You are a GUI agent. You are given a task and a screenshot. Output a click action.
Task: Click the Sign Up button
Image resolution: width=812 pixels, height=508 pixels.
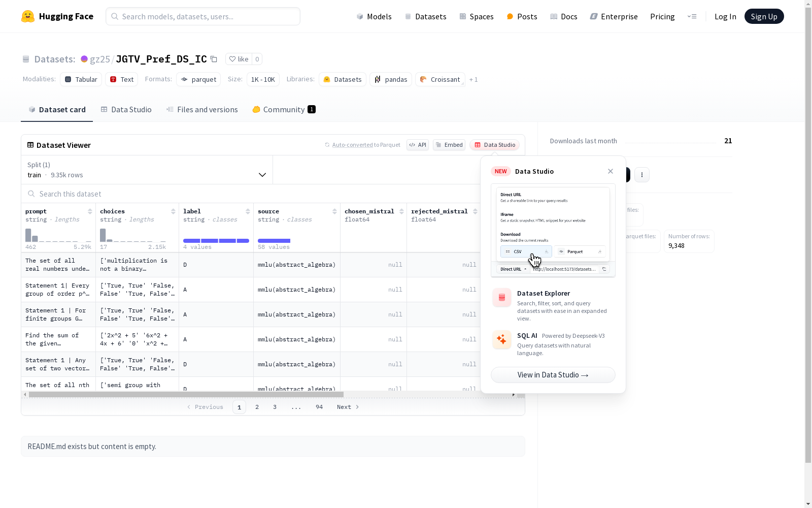point(764,16)
